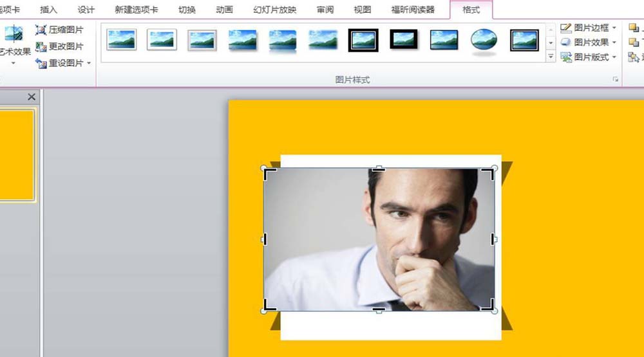Close the slide thumbnail pane
Viewport: 644px width, 357px height.
(32, 97)
